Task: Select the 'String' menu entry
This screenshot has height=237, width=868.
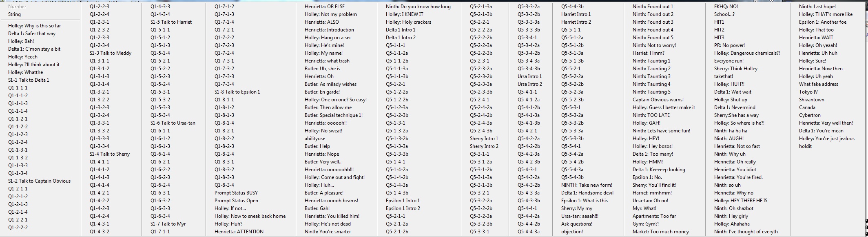Action: point(14,14)
